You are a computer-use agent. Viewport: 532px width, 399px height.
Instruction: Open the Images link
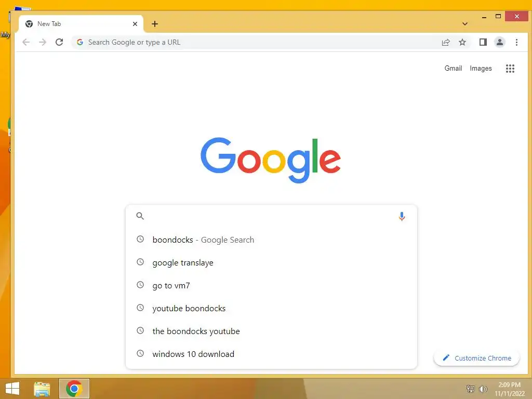click(x=481, y=68)
